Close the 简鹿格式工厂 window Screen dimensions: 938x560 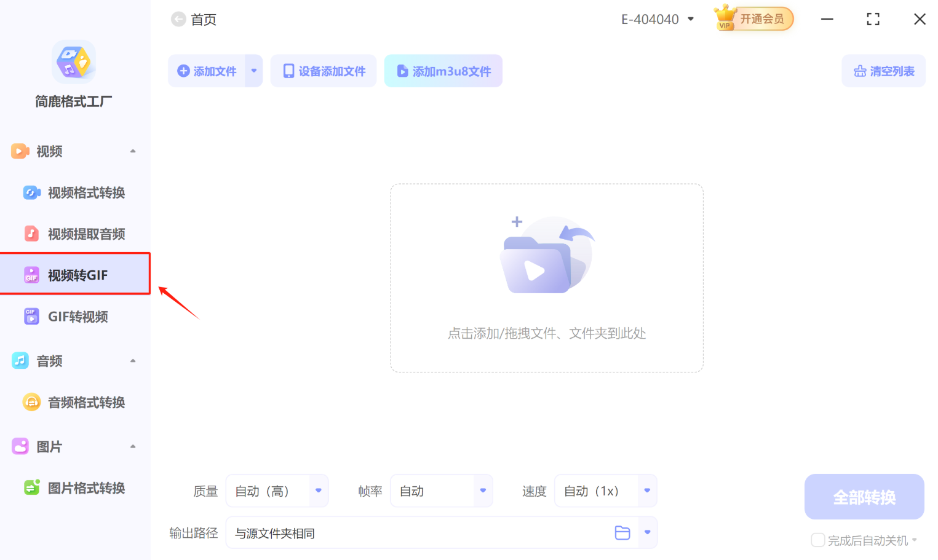[920, 20]
